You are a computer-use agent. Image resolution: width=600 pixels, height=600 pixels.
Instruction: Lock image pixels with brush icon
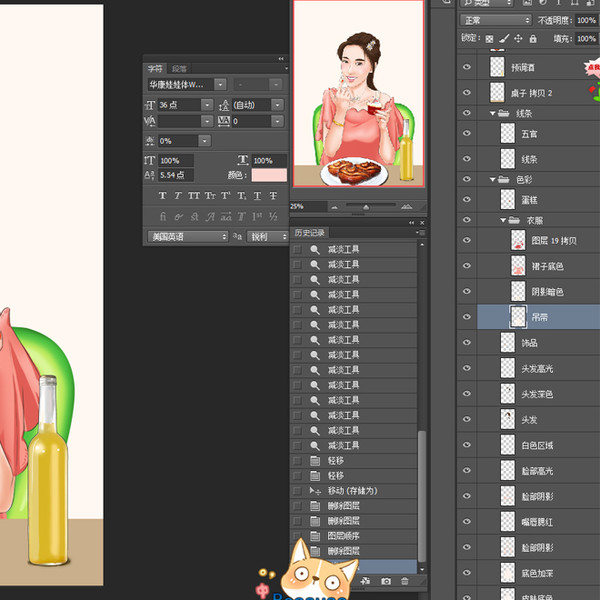click(504, 38)
